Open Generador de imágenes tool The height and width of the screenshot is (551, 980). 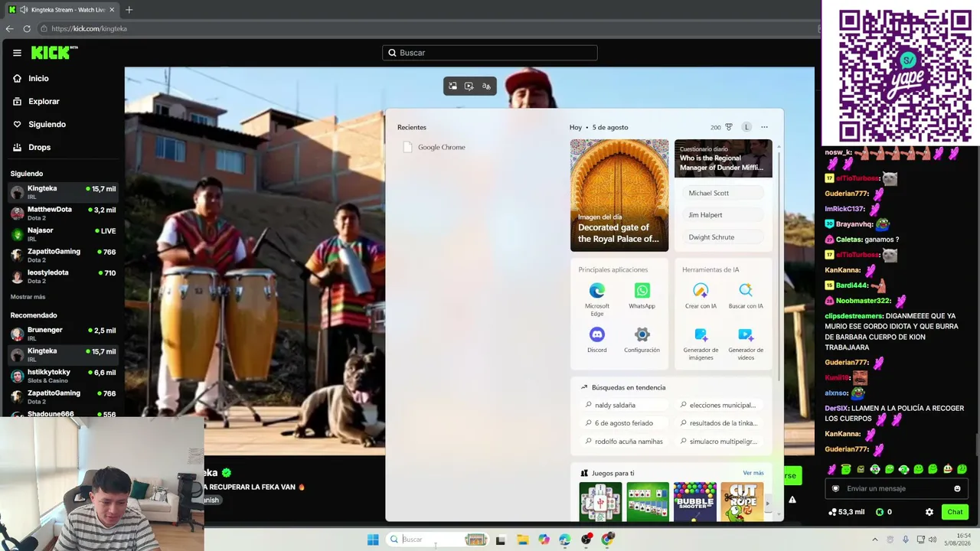click(x=701, y=344)
